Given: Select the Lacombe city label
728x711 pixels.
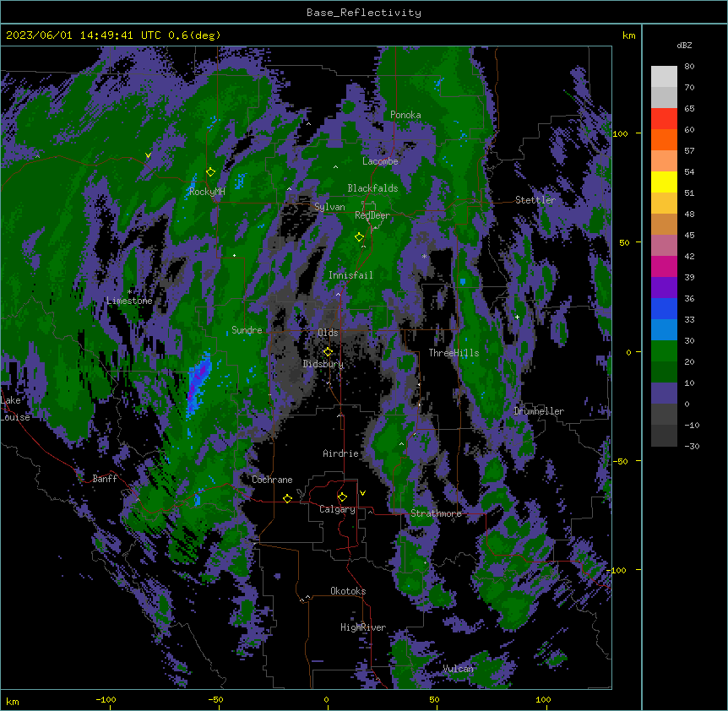Looking at the screenshot, I should [x=380, y=161].
